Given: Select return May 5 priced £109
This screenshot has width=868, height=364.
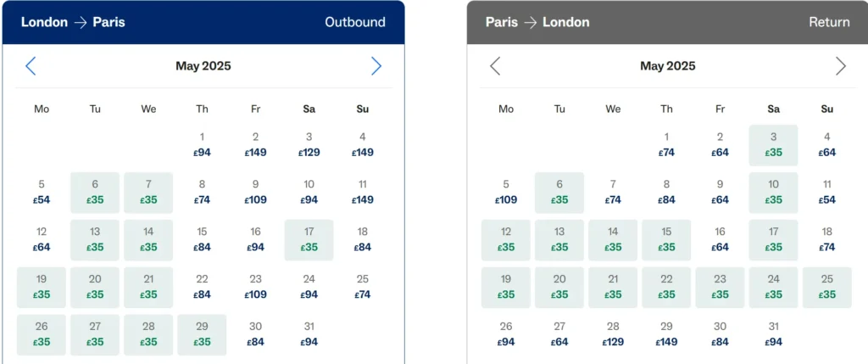Looking at the screenshot, I should pyautogui.click(x=506, y=193).
